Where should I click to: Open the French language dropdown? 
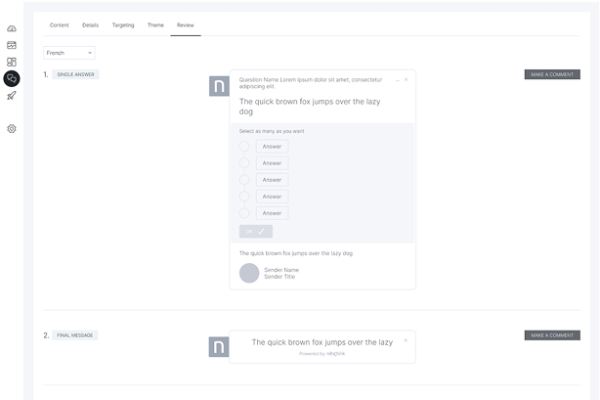tap(69, 52)
